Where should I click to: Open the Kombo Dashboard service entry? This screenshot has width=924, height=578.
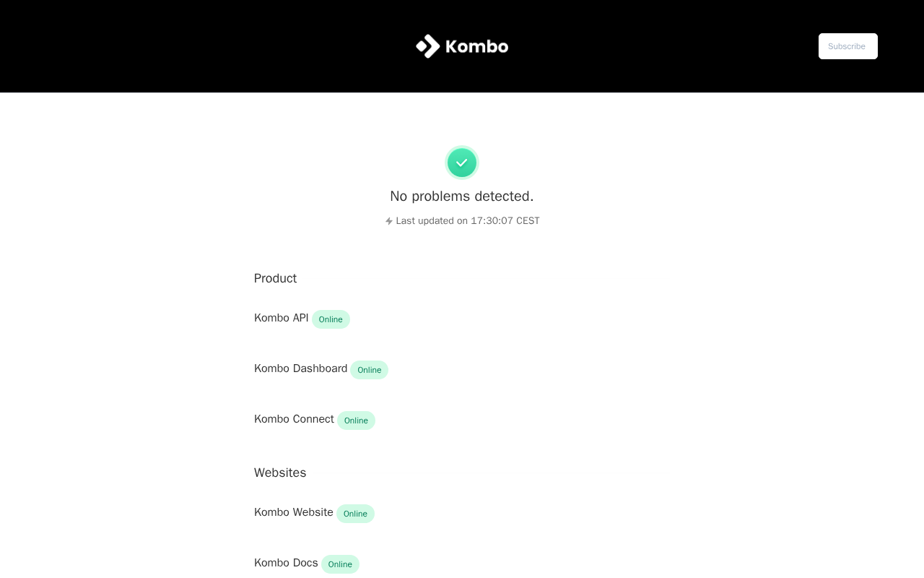pyautogui.click(x=300, y=368)
